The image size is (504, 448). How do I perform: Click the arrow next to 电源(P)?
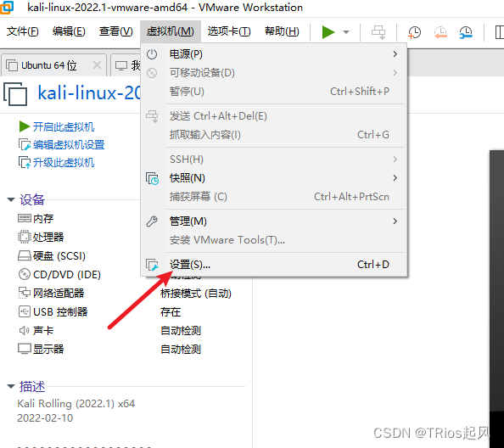pos(395,54)
